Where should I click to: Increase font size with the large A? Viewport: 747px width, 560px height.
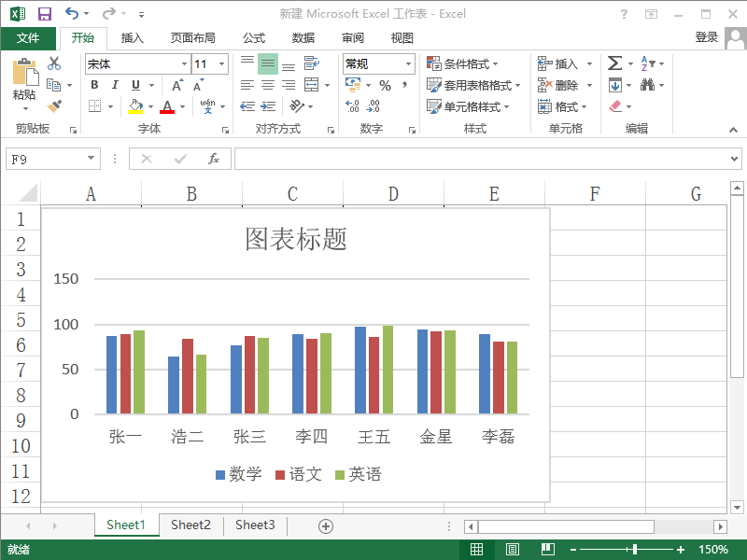(x=177, y=85)
